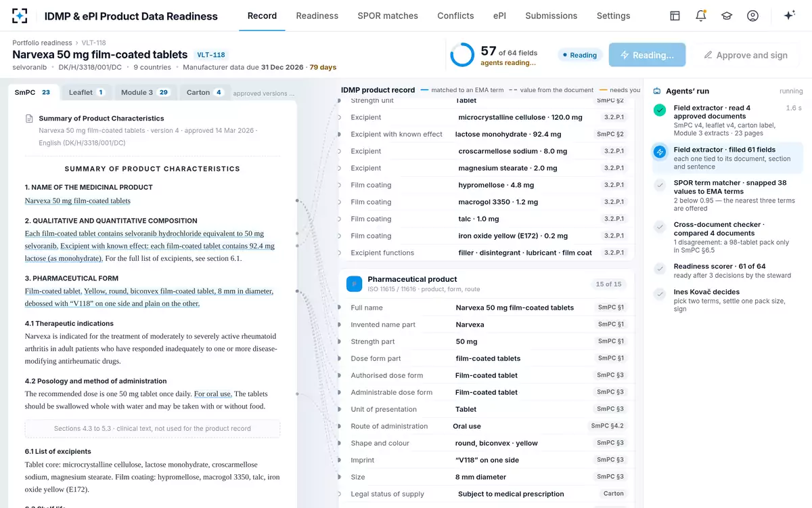Viewport: 812px width, 508px height.
Task: Click the Agents' run robot icon
Action: 656,91
